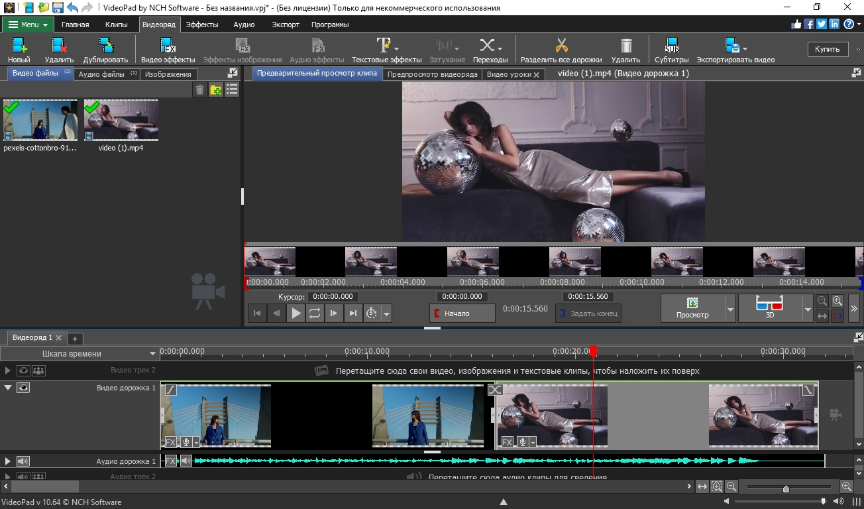Image resolution: width=864 pixels, height=509 pixels.
Task: Click the trash icon in media bin
Action: pyautogui.click(x=199, y=90)
